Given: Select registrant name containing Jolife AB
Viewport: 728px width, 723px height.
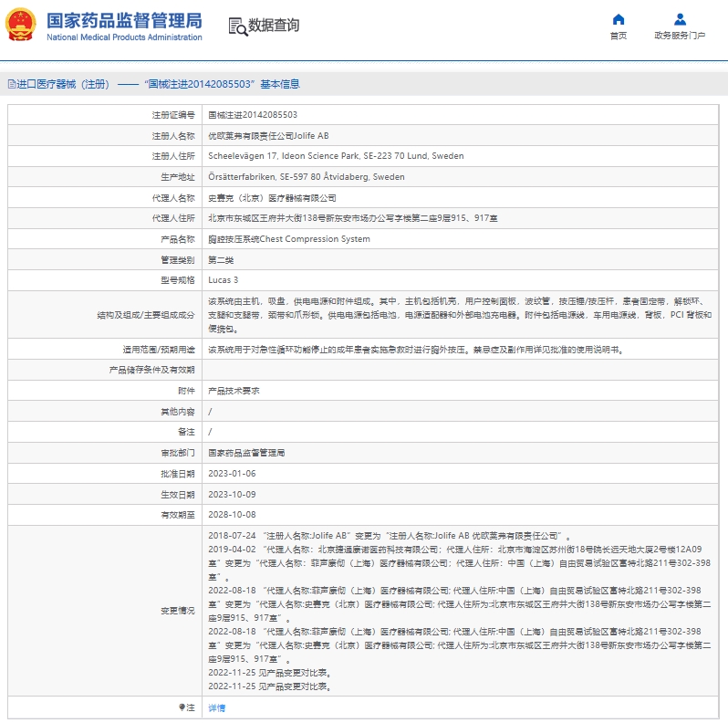Looking at the screenshot, I should click(x=268, y=136).
